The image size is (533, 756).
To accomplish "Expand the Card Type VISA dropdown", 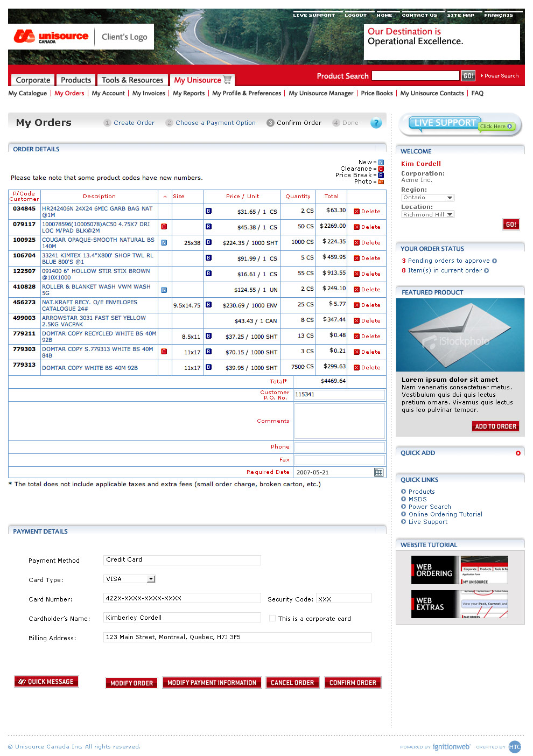I will tap(151, 579).
